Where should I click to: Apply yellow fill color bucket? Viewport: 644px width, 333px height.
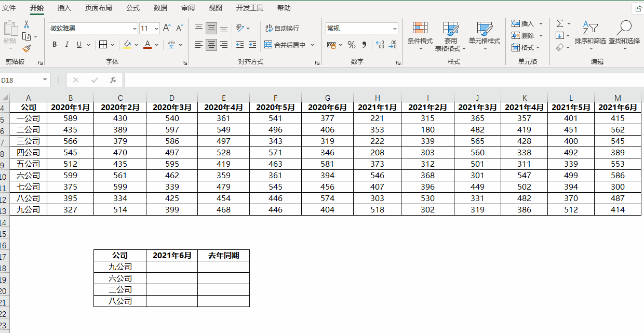[x=128, y=45]
